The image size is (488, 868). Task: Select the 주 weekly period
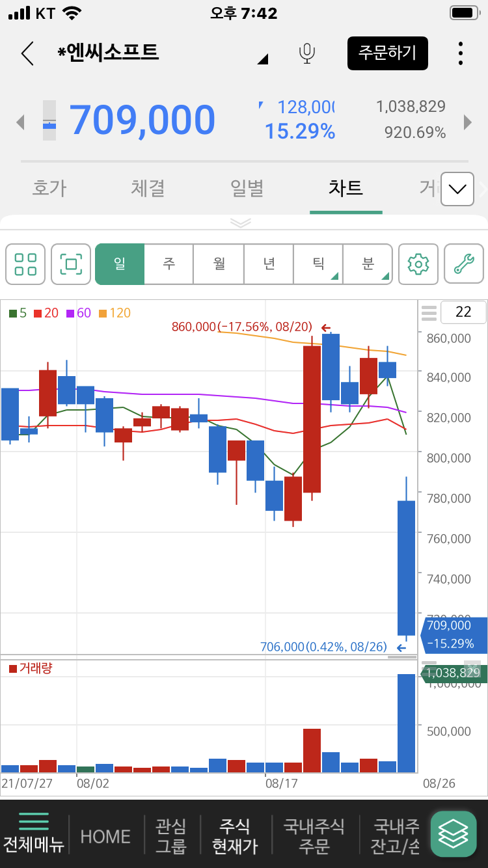pyautogui.click(x=169, y=264)
